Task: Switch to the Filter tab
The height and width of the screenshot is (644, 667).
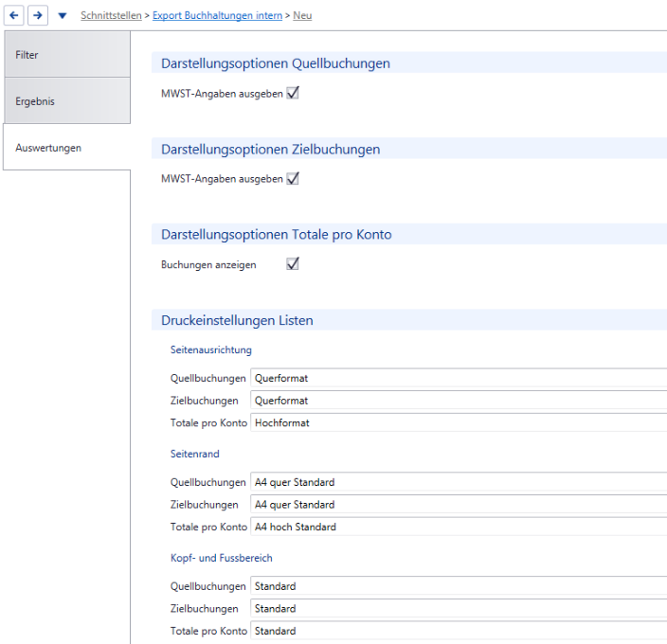Action: [67, 54]
